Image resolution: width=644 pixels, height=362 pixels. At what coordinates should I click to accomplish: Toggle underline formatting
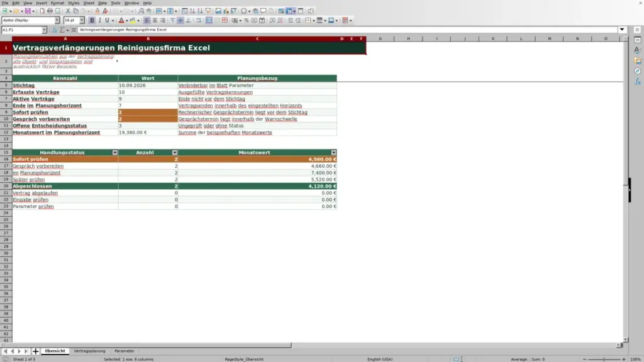(x=107, y=20)
